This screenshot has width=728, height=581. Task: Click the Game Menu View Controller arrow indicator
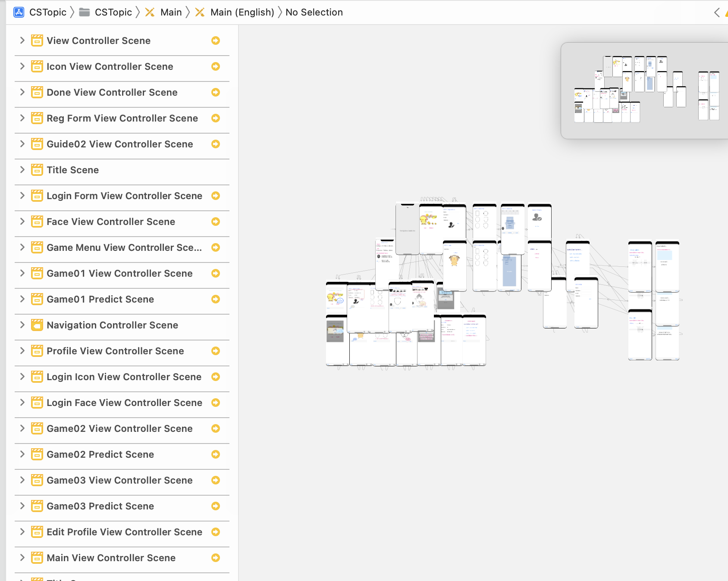tap(216, 247)
